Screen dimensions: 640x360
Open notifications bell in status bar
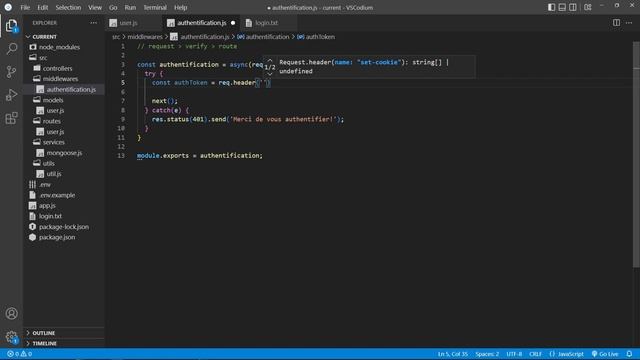click(629, 354)
